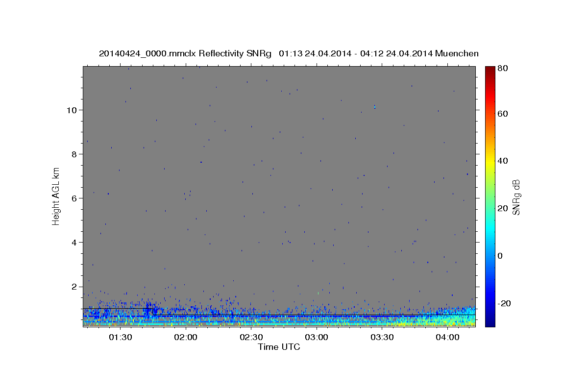Screen dimensions: 588x392
Task: Click the 03:30 time tick label
Action: 382,337
